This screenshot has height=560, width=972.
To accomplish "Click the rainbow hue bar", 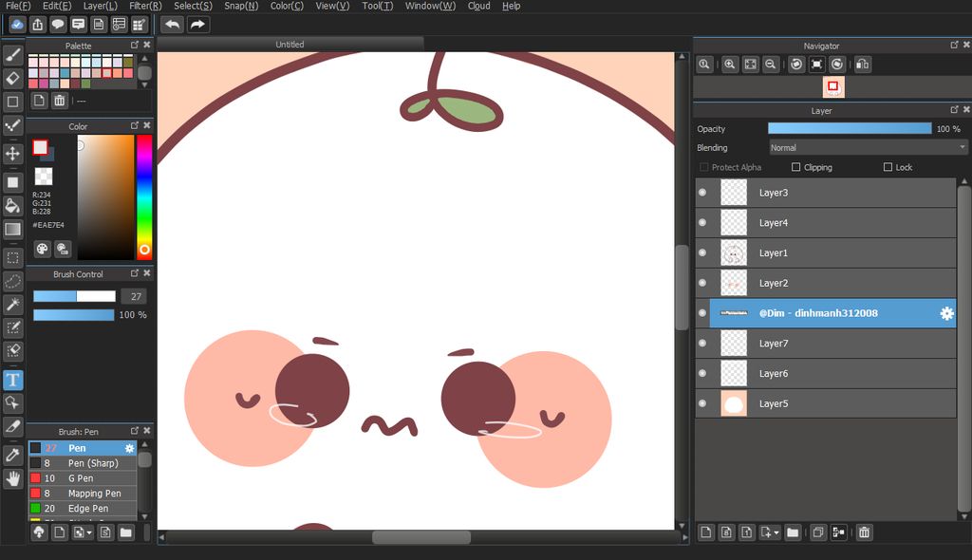I will point(144,196).
